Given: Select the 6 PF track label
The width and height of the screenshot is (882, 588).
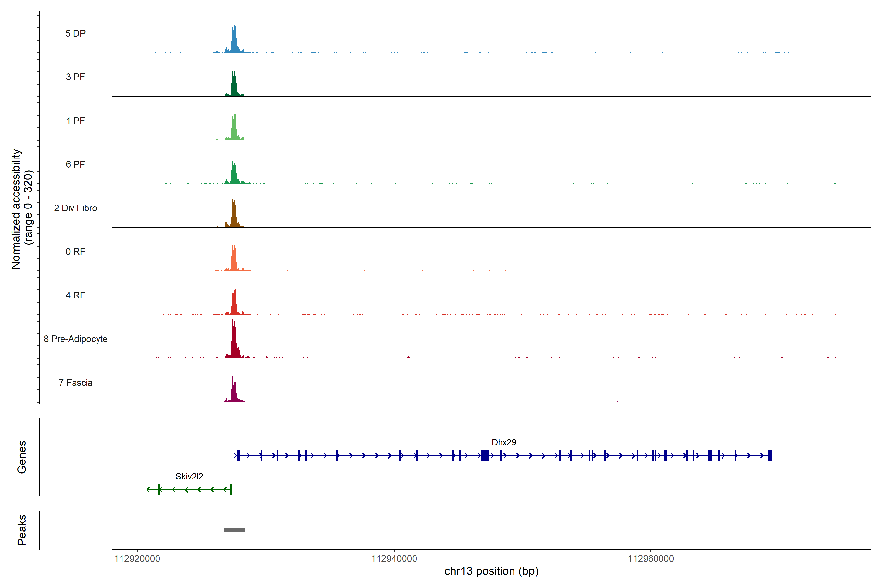Looking at the screenshot, I should 75,164.
